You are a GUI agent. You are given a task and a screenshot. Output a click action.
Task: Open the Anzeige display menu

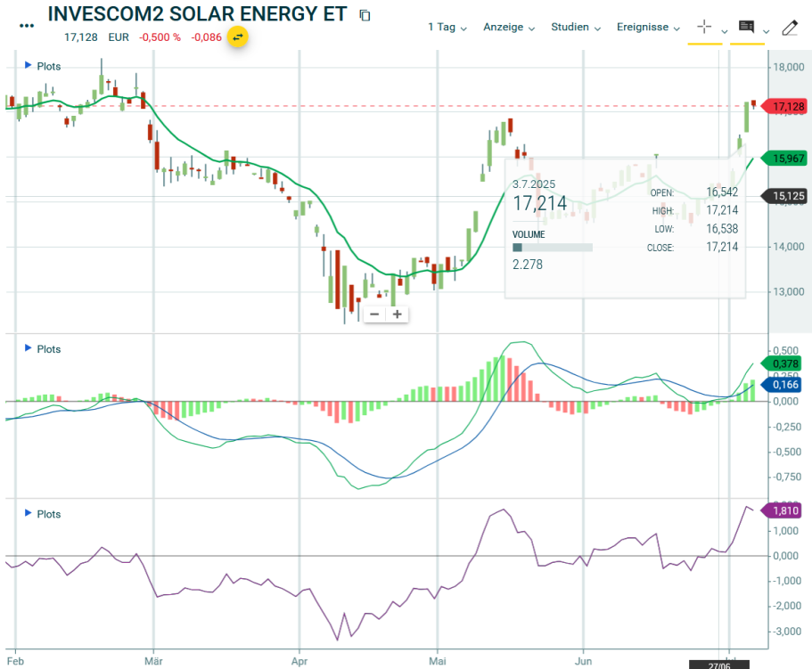click(509, 27)
